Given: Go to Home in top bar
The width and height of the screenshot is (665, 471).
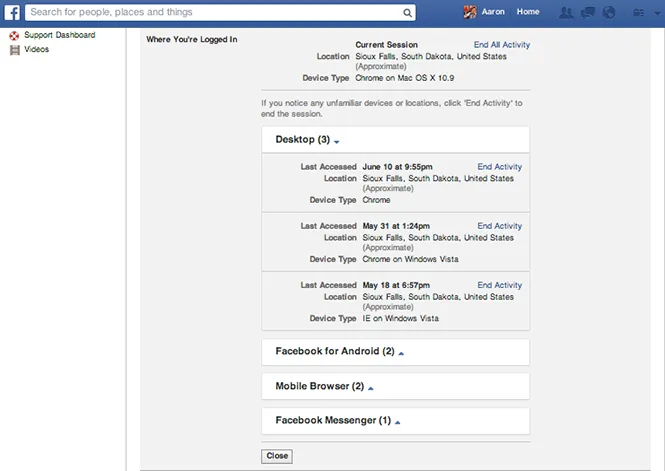Looking at the screenshot, I should (528, 12).
